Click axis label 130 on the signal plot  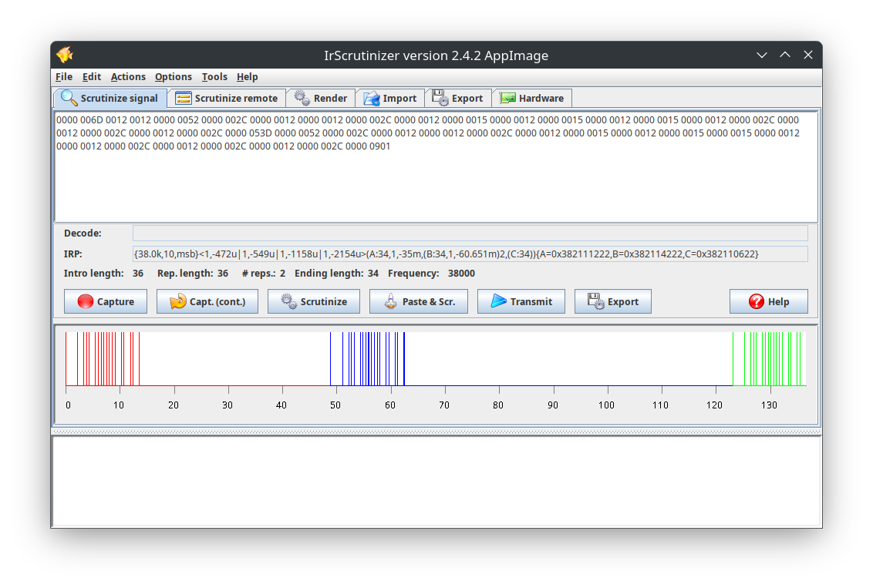click(769, 405)
